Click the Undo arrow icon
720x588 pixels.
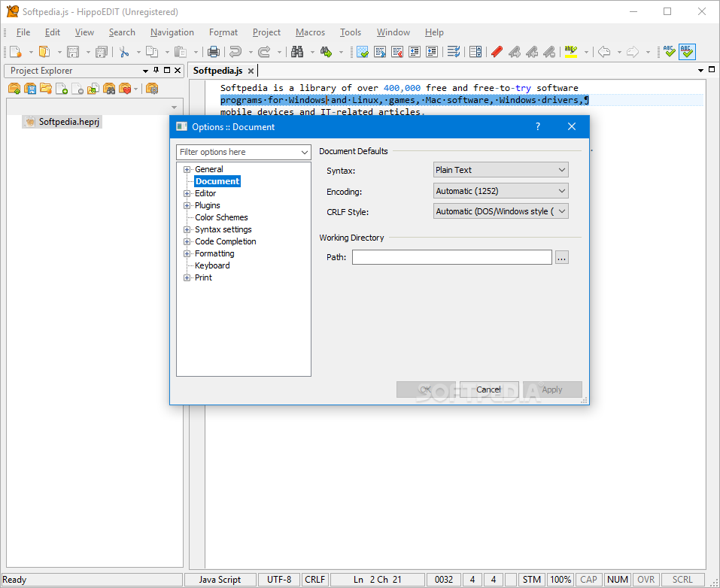[x=235, y=52]
